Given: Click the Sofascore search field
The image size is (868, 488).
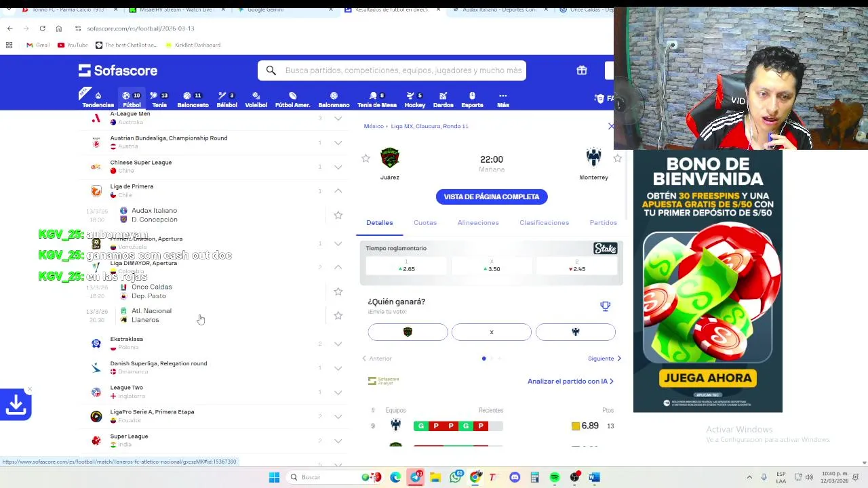Looking at the screenshot, I should pyautogui.click(x=392, y=70).
